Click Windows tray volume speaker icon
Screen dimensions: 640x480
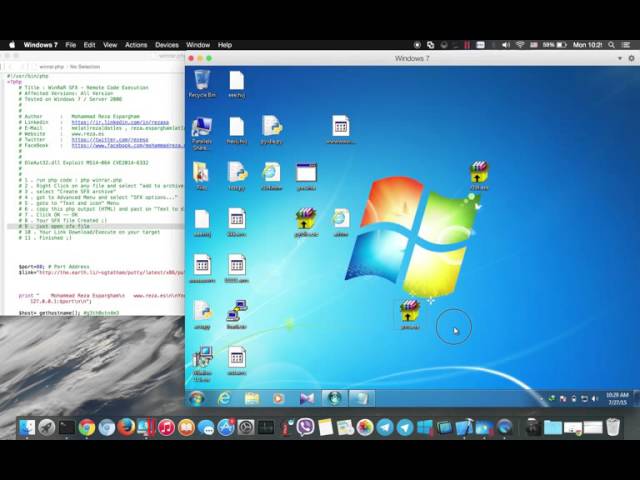point(595,399)
